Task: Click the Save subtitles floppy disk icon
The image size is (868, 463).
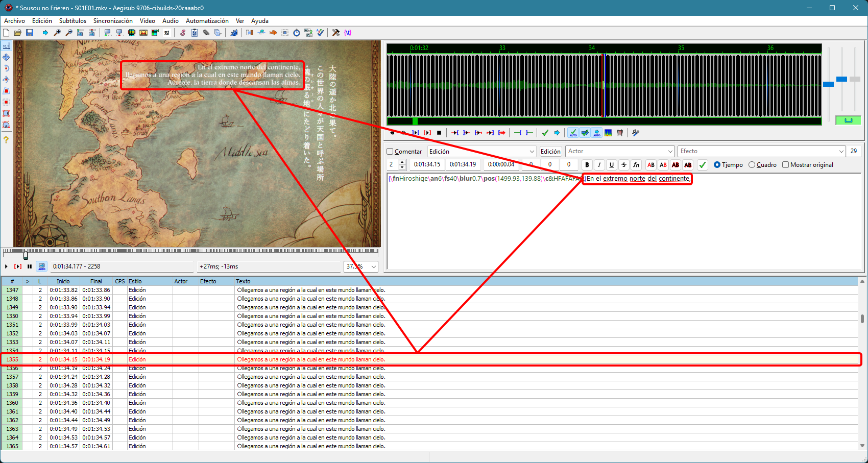Action: 30,33
